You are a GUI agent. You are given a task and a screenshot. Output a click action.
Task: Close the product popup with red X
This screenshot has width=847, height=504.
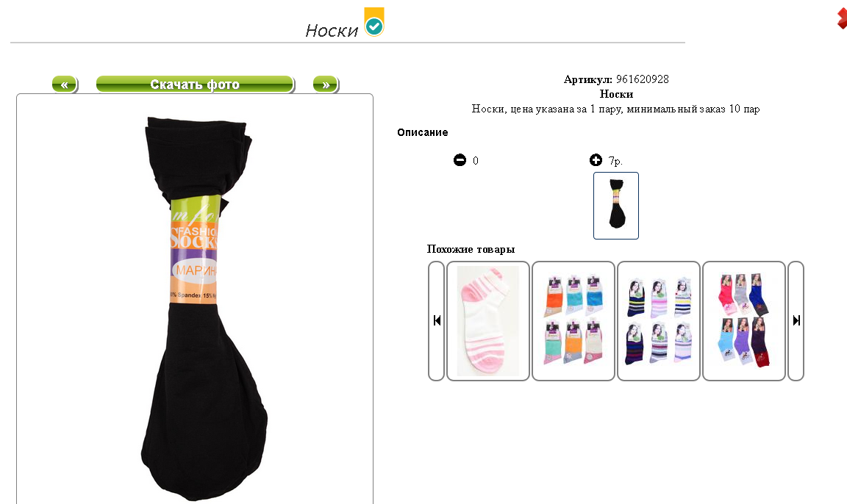point(842,18)
